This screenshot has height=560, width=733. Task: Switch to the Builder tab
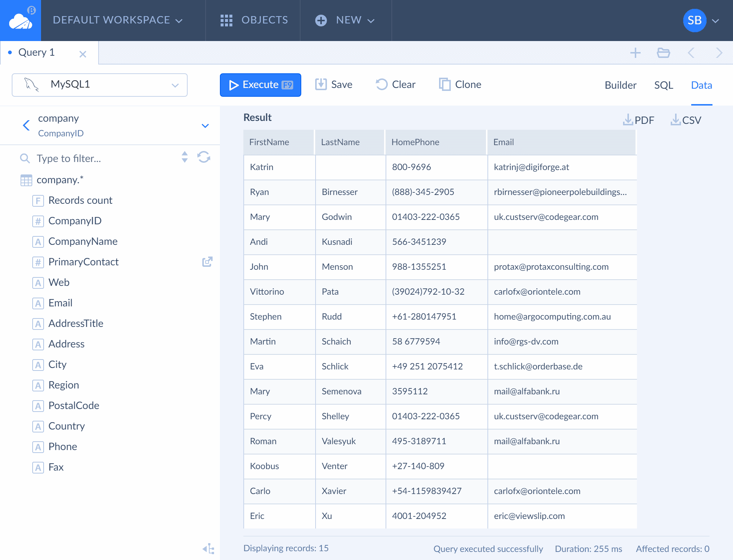tap(620, 85)
